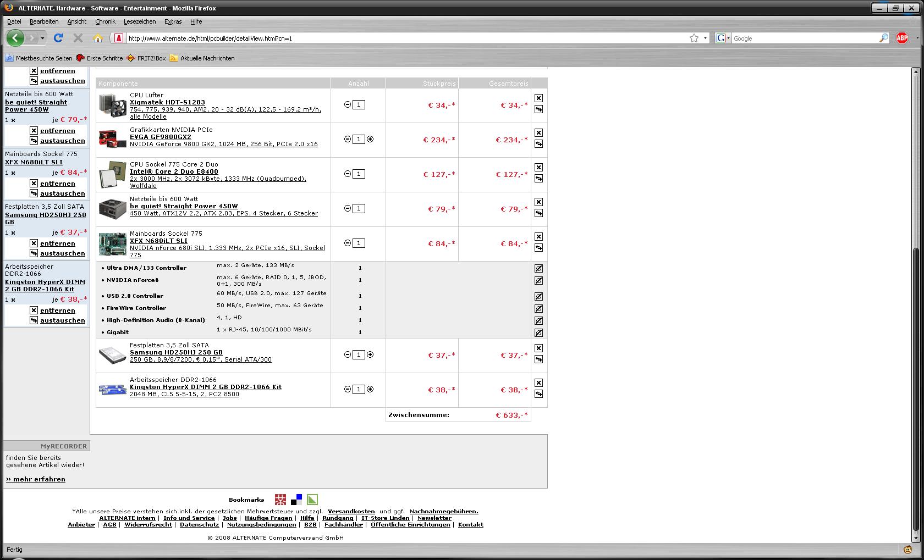Image resolution: width=924 pixels, height=560 pixels.
Task: Click the status bar smiley icon
Action: 908,549
